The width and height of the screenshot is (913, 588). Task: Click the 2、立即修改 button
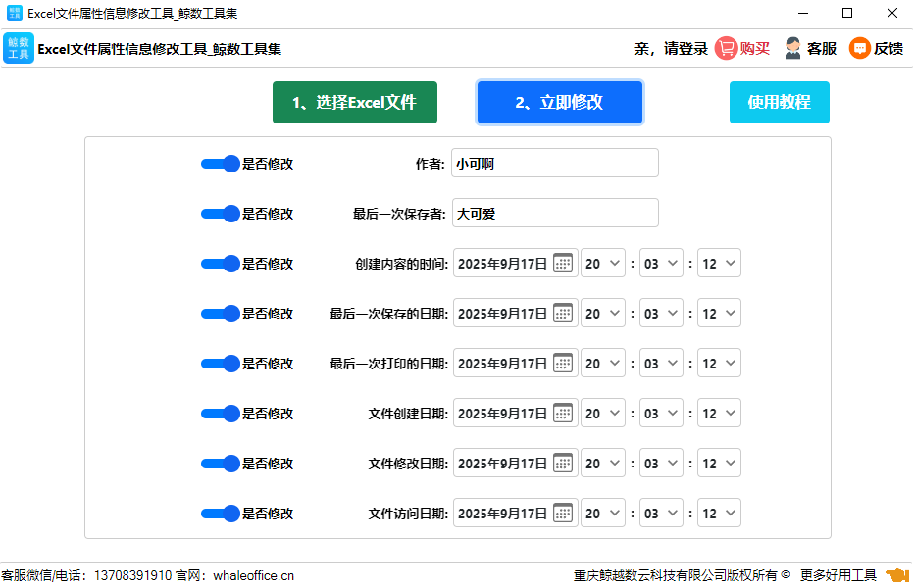tap(560, 102)
